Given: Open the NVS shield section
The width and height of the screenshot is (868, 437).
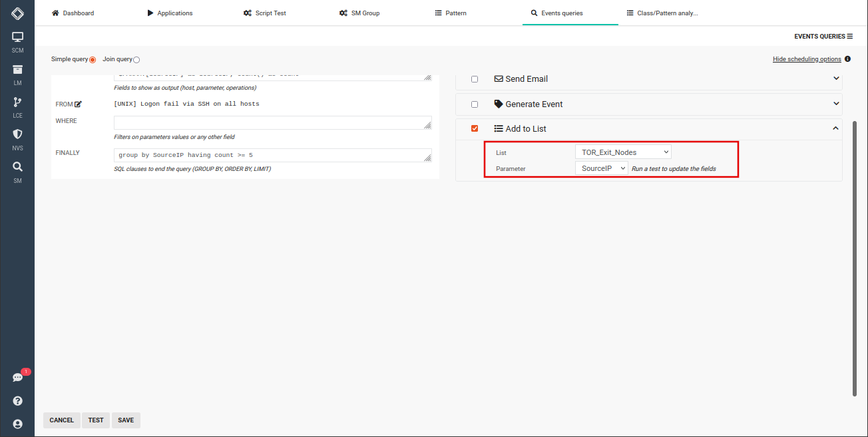Looking at the screenshot, I should click(17, 136).
